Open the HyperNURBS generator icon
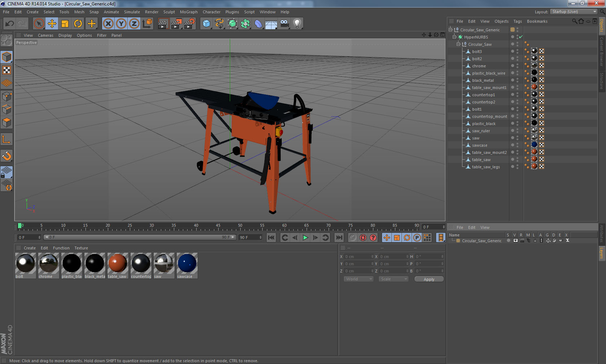Viewport: 606px width, 364px height. pyautogui.click(x=232, y=24)
